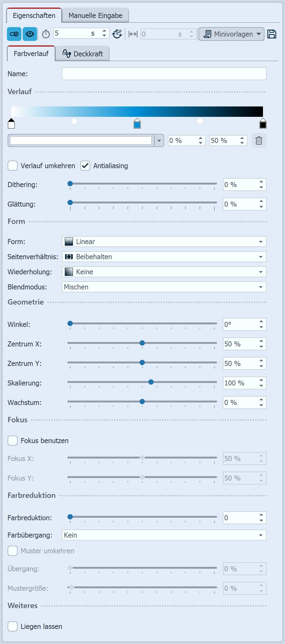Viewport: 285px width, 644px height.
Task: Click the stopwatch duration icon
Action: [46, 34]
